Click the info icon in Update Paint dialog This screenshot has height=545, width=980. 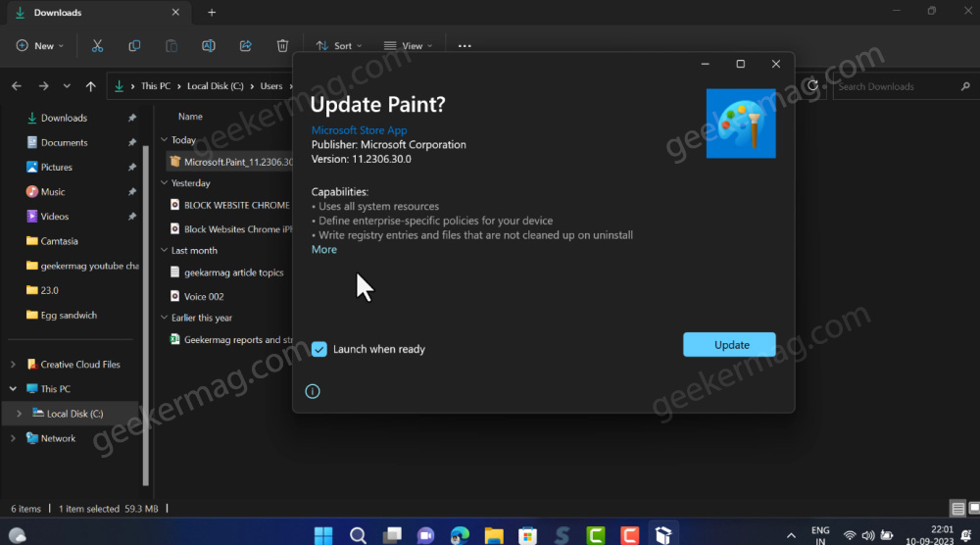pyautogui.click(x=313, y=391)
